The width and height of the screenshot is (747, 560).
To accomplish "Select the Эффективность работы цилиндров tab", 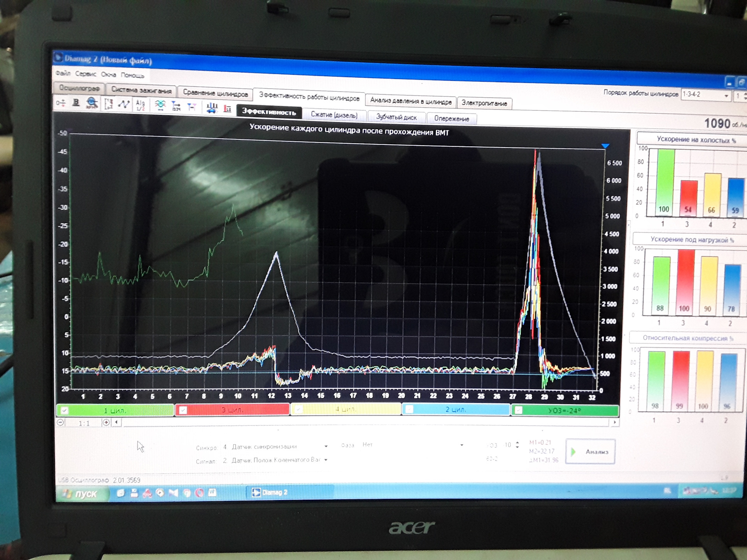I will point(309,97).
